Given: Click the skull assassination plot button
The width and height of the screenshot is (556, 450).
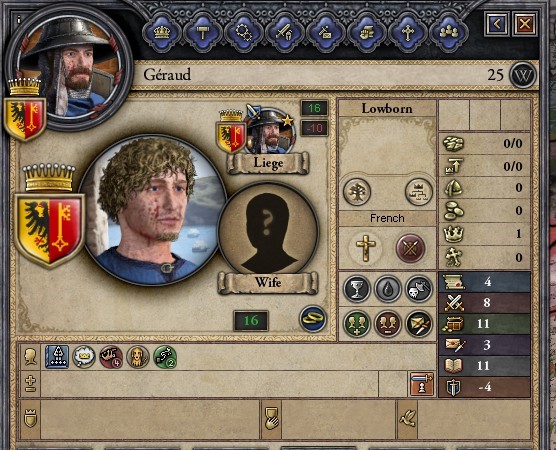Looking at the screenshot, I should [x=419, y=289].
